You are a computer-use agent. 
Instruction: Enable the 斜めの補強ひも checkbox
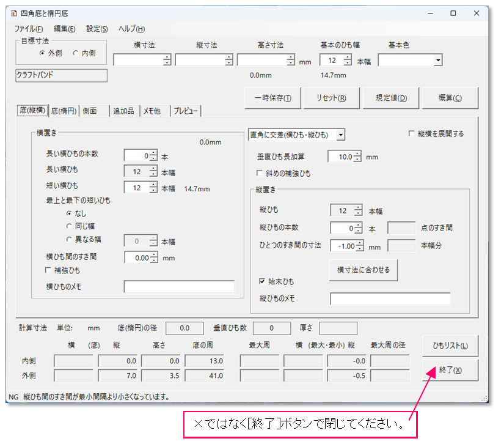pos(260,174)
